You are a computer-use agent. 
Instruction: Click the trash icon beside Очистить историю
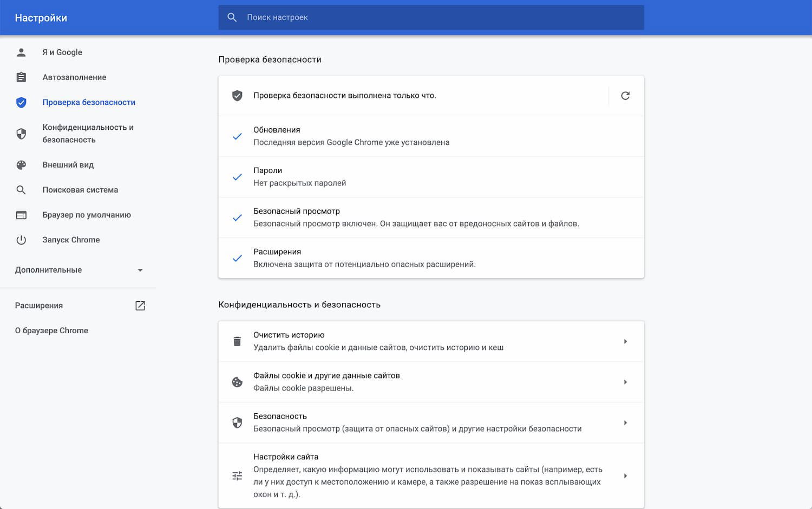[237, 341]
